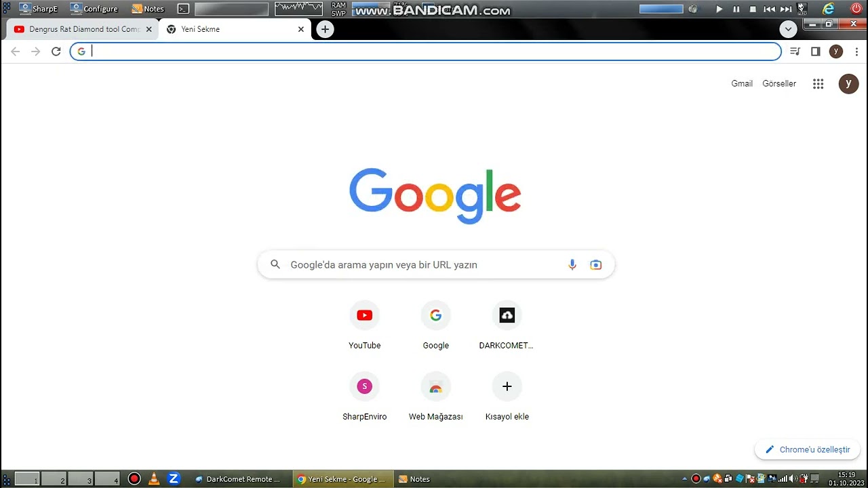The image size is (868, 488).
Task: Click Chrome'u özelleştir button
Action: click(808, 449)
